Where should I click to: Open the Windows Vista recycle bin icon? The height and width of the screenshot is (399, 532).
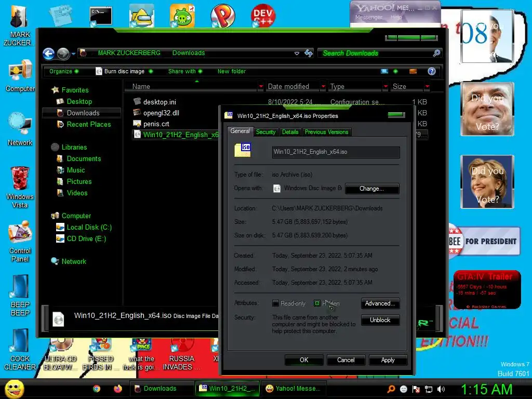pos(20,187)
